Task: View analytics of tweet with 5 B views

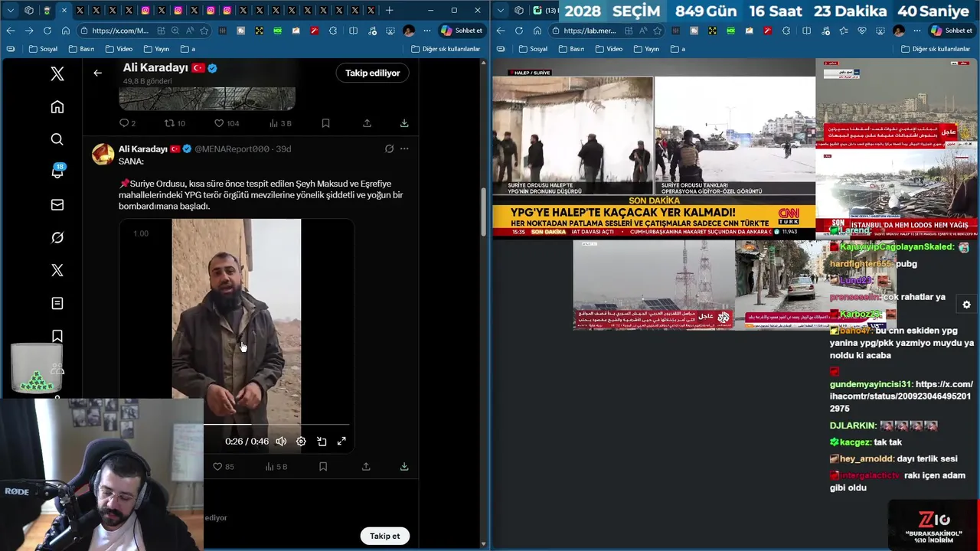Action: click(276, 467)
